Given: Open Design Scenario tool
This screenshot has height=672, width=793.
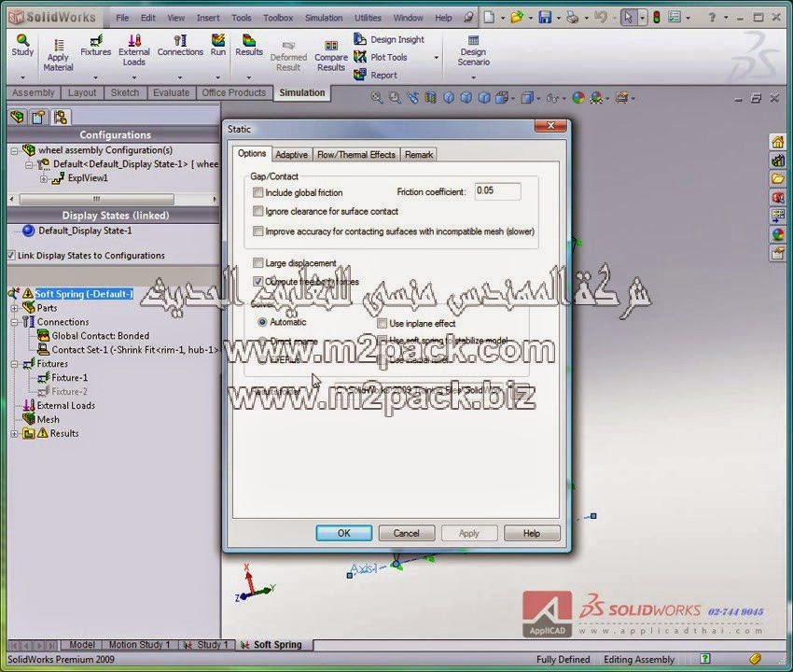Looking at the screenshot, I should tap(473, 50).
